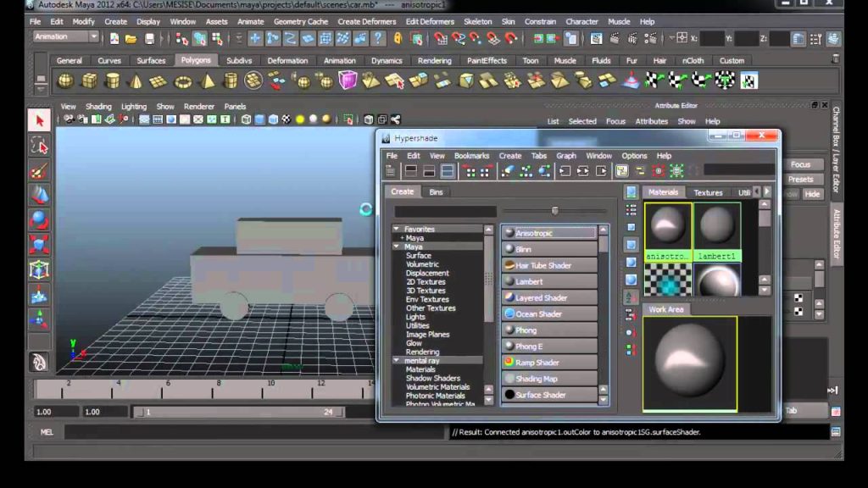Screen dimensions: 868x488
Task: Toggle viewport wireframe cube display
Action: 247,119
